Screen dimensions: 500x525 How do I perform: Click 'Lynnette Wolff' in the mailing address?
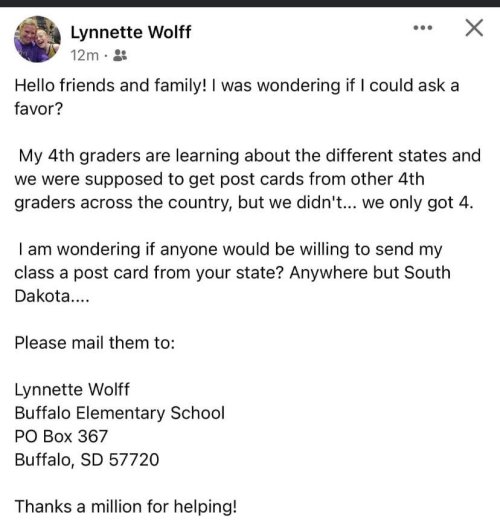tap(72, 390)
